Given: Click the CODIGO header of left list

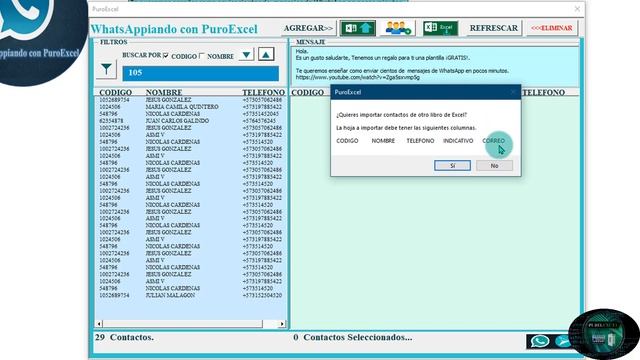Looking at the screenshot, I should (116, 93).
